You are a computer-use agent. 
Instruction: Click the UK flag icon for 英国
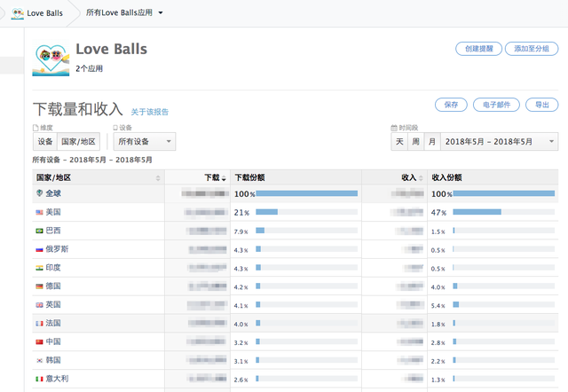pos(39,305)
